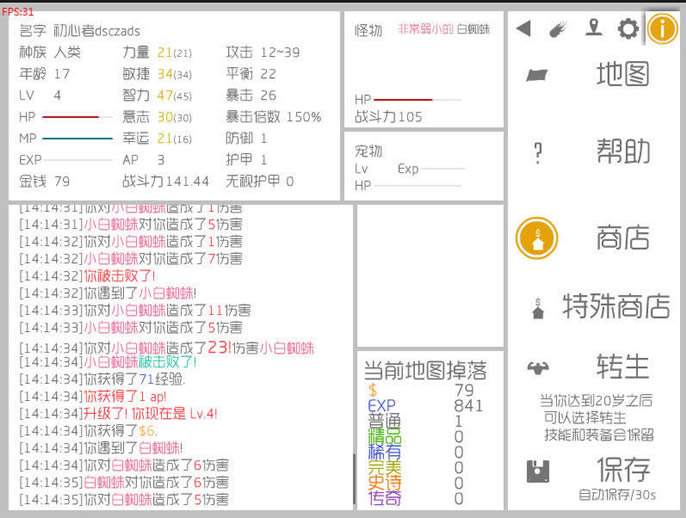Click the 当前地图掉落 heading
This screenshot has height=518, width=686.
tap(425, 371)
